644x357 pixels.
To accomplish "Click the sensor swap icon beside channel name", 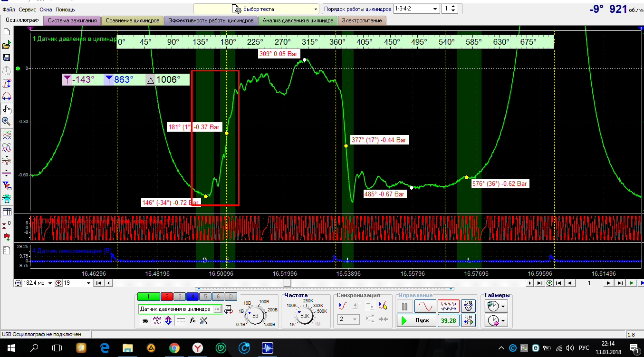I will [x=229, y=309].
